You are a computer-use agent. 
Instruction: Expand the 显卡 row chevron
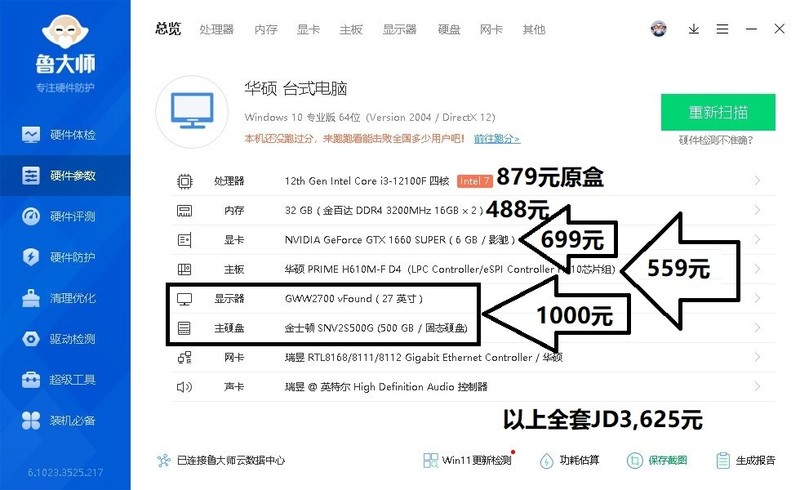[757, 239]
